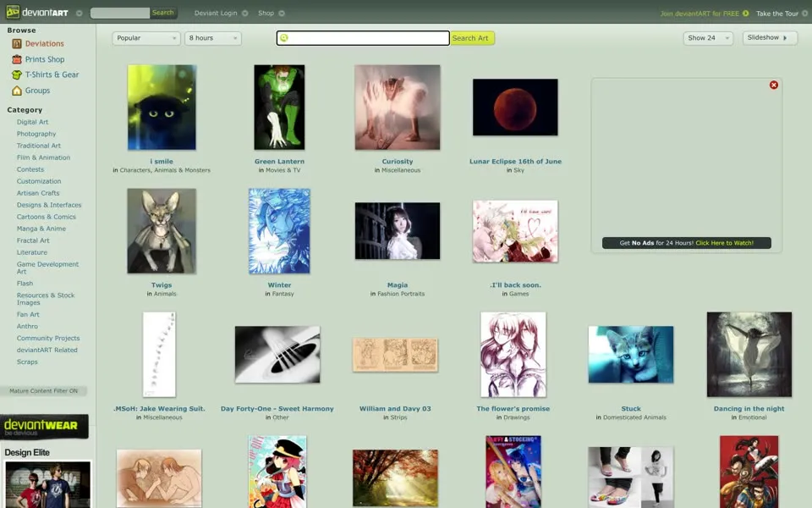Open the Prints Shop icon

[17, 59]
